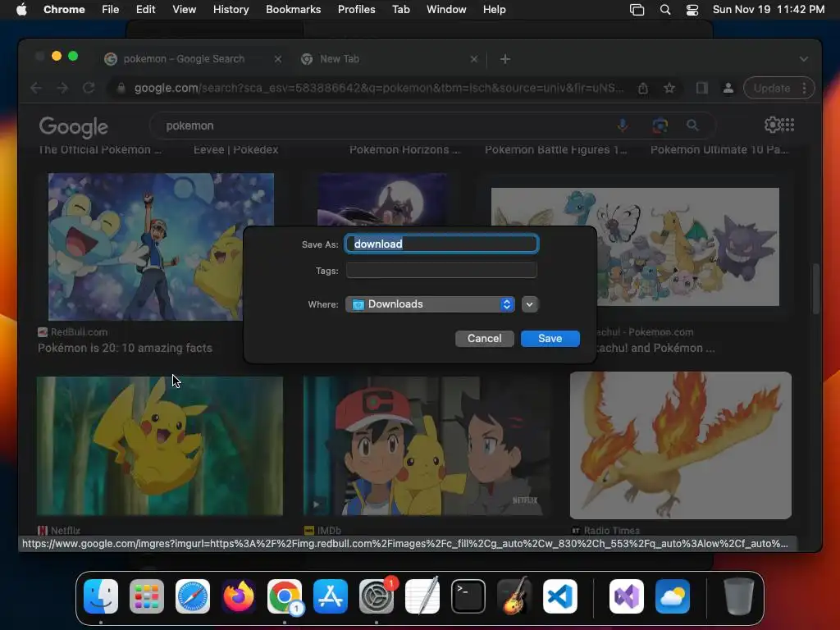
Task: Close the pokemon - Google Search tab
Action: (277, 59)
